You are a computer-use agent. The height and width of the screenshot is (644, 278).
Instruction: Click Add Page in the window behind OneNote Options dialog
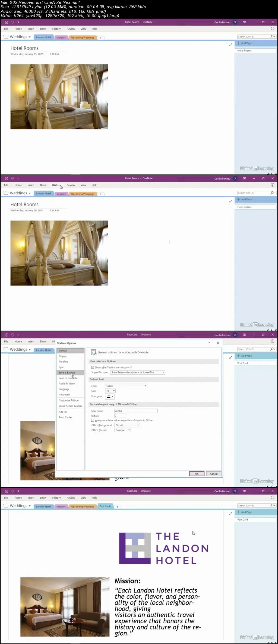pos(245,356)
